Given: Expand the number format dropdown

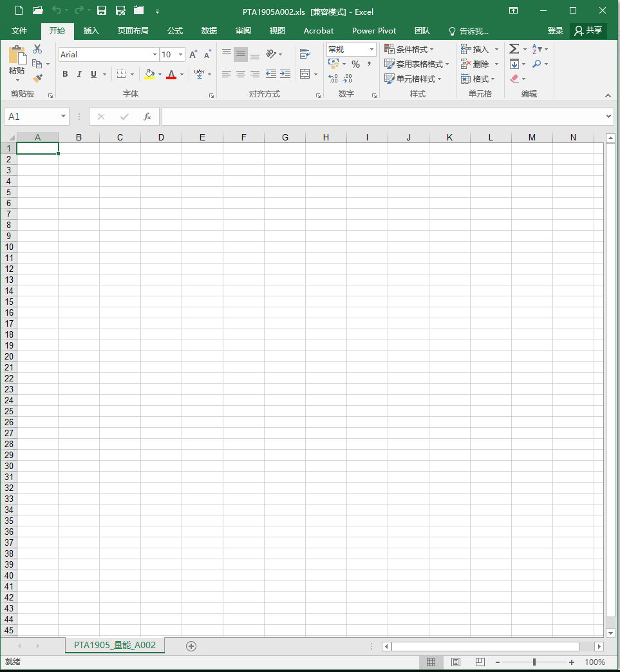Looking at the screenshot, I should click(x=371, y=50).
